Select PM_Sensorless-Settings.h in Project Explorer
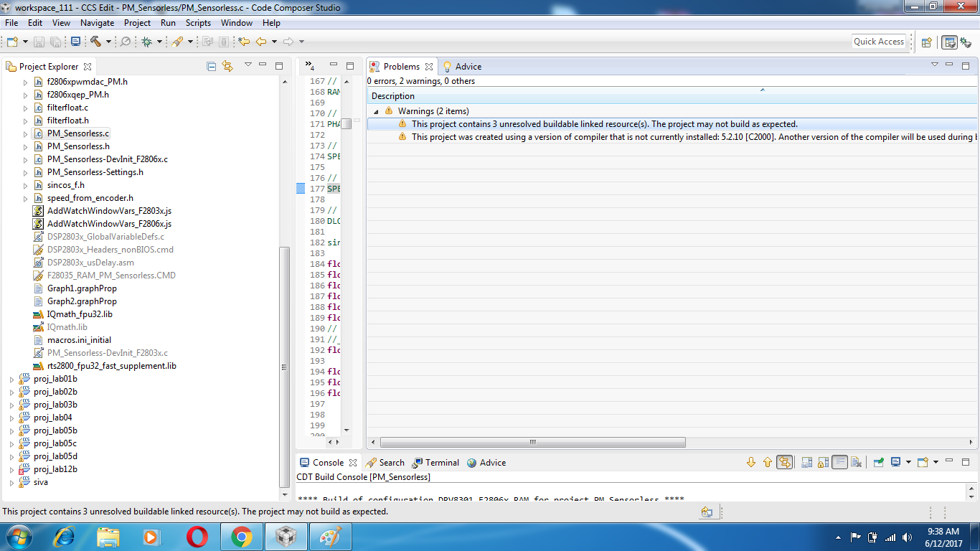The image size is (980, 551). [x=95, y=172]
